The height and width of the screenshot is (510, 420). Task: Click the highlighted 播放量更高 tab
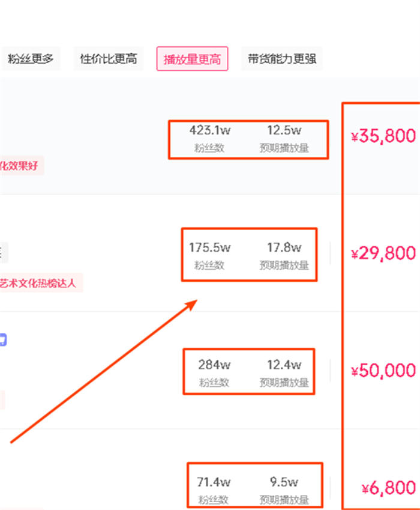[x=192, y=59]
